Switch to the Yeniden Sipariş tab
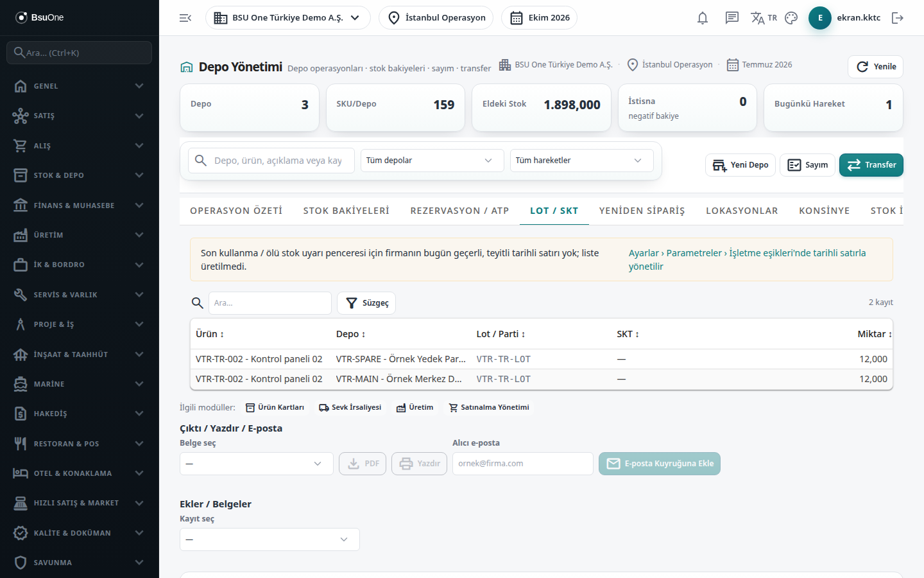Image resolution: width=924 pixels, height=578 pixels. (x=642, y=211)
